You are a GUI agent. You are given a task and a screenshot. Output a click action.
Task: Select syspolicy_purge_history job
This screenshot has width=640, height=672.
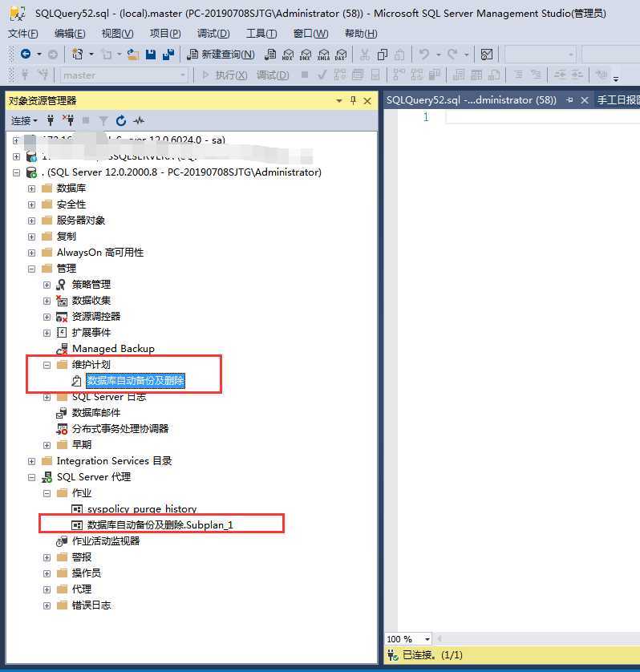[142, 509]
